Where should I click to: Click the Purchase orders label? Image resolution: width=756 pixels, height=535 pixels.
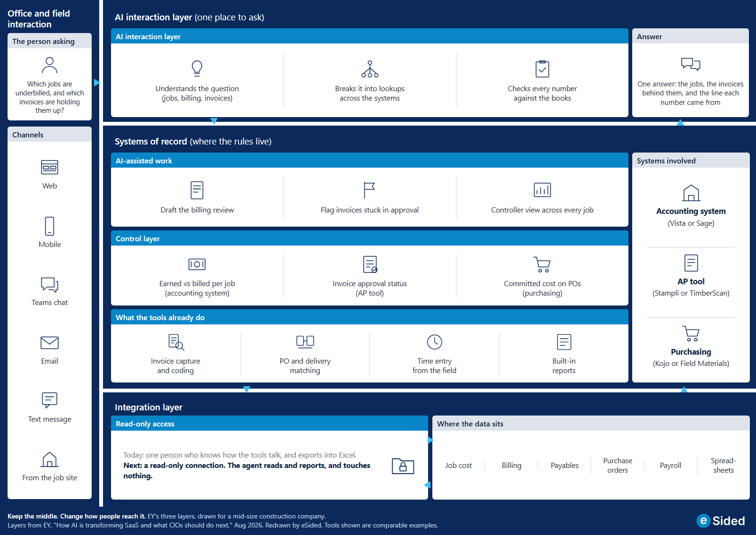[x=618, y=466]
